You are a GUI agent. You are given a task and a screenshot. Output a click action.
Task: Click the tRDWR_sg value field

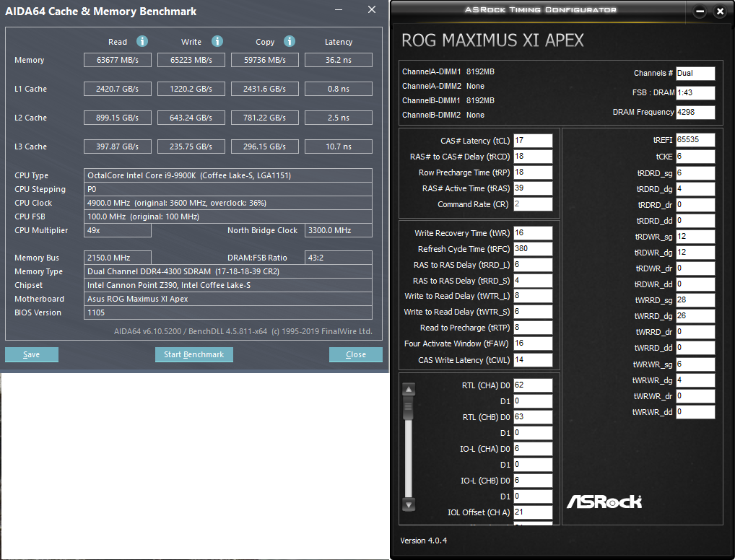695,237
